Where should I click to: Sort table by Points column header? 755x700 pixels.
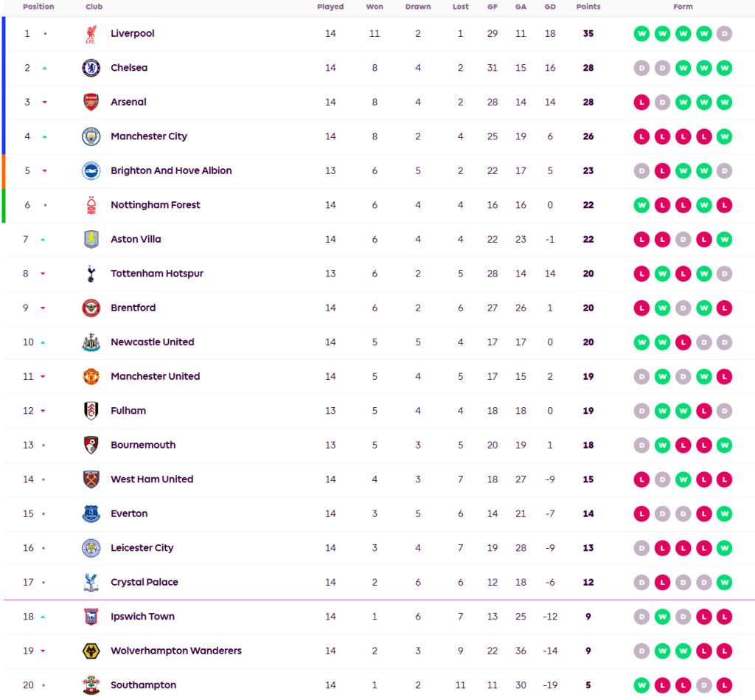[588, 7]
